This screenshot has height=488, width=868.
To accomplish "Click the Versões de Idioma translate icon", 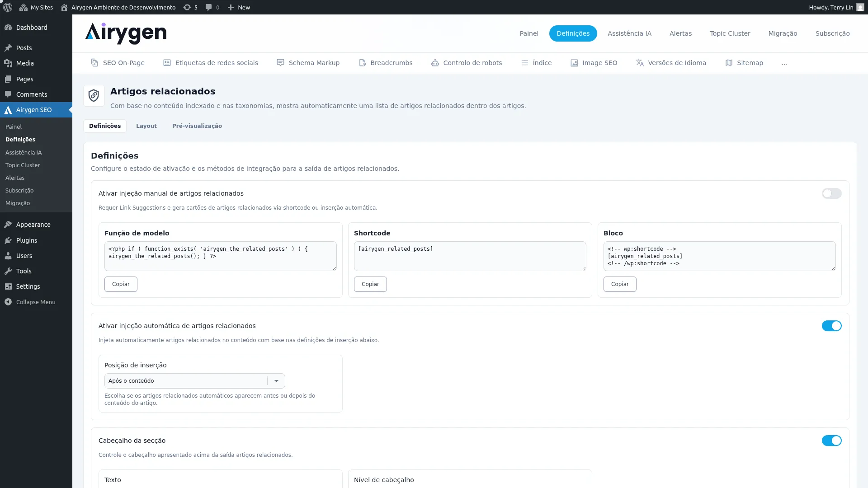I will click(x=640, y=63).
